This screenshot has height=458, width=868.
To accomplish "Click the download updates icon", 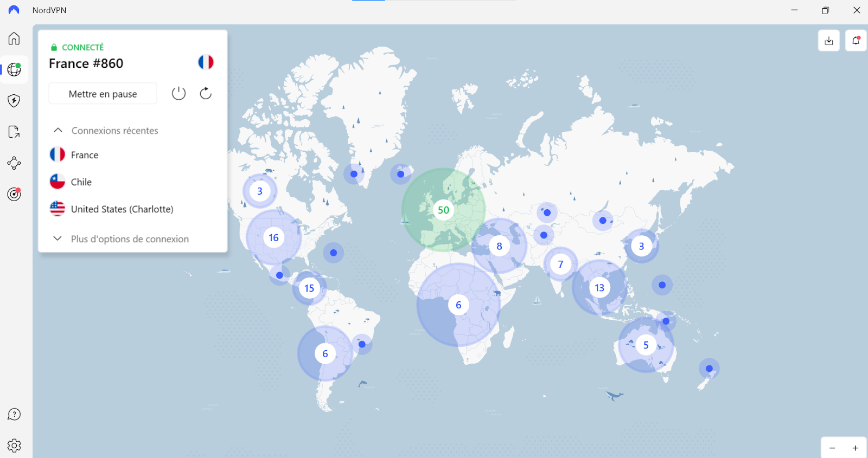I will [x=829, y=41].
